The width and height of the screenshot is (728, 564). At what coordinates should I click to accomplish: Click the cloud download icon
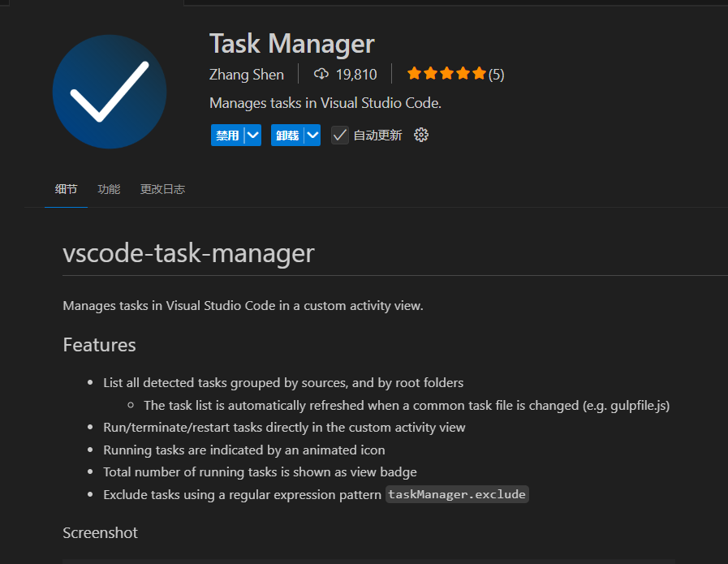321,75
